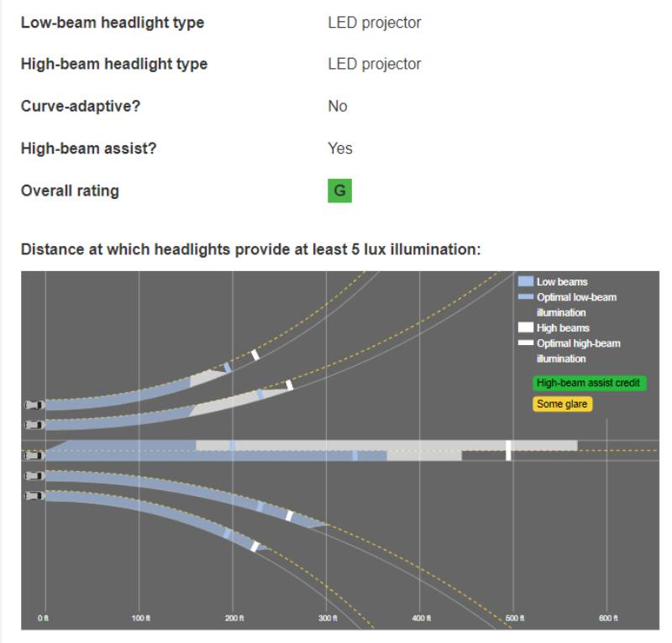Image resolution: width=672 pixels, height=643 pixels.
Task: Click the center straightaway car icon
Action: tap(34, 455)
